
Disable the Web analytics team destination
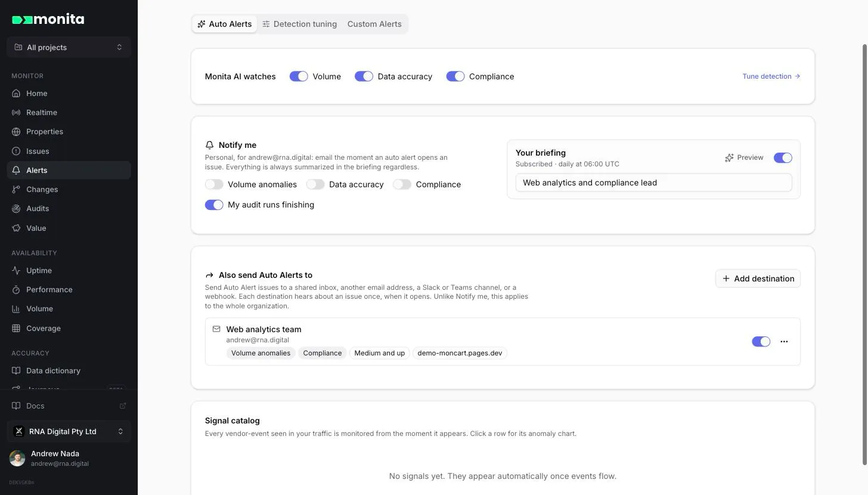[761, 342]
